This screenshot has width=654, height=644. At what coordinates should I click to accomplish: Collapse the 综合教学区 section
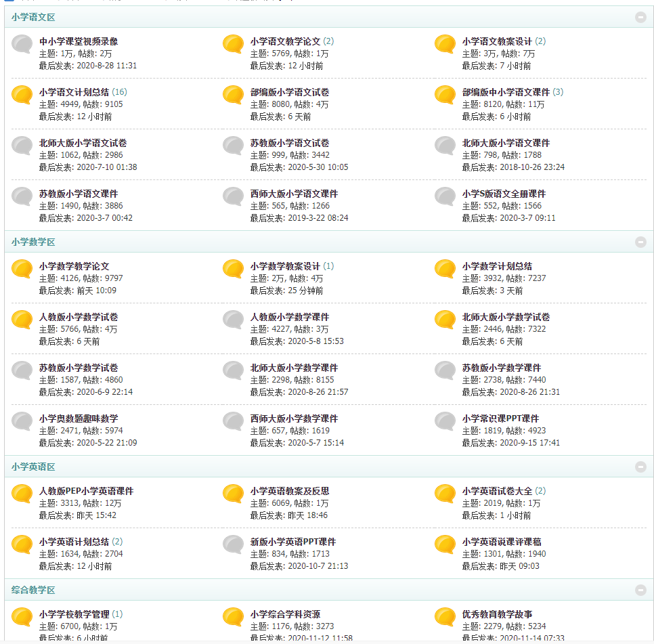(640, 590)
